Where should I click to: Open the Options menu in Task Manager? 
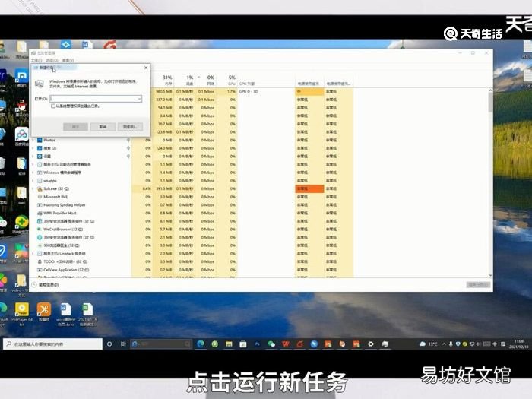[x=52, y=60]
